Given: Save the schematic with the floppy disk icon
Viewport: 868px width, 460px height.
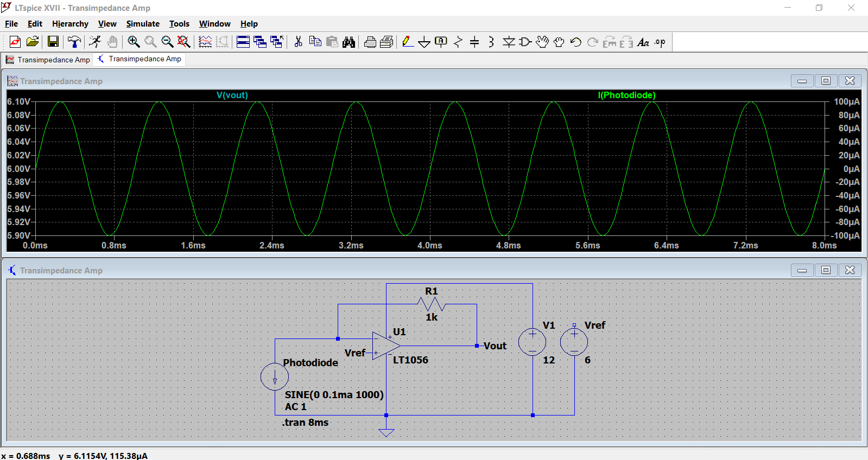Looking at the screenshot, I should (x=53, y=42).
